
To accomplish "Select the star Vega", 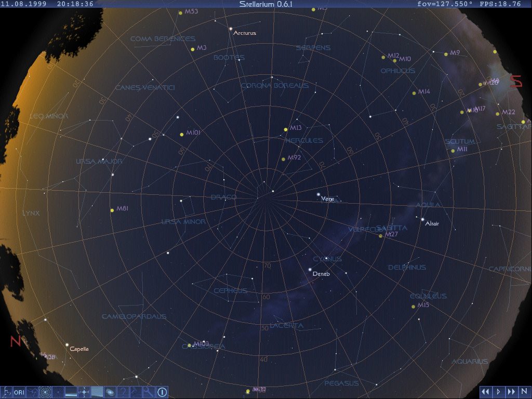I will (318, 194).
